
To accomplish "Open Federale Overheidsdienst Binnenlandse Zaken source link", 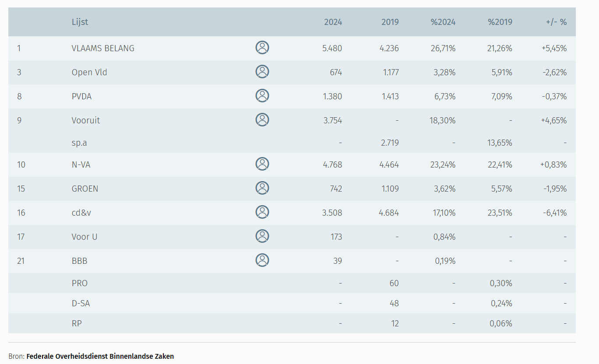I will coord(100,356).
